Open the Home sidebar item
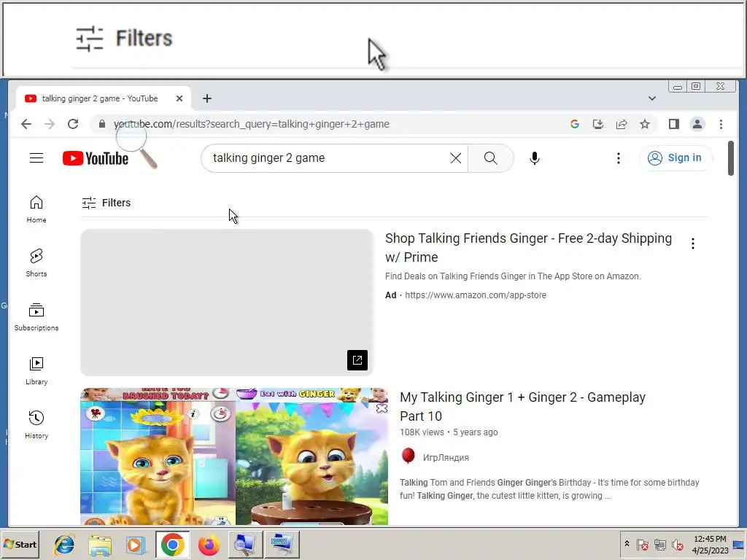 pos(36,209)
